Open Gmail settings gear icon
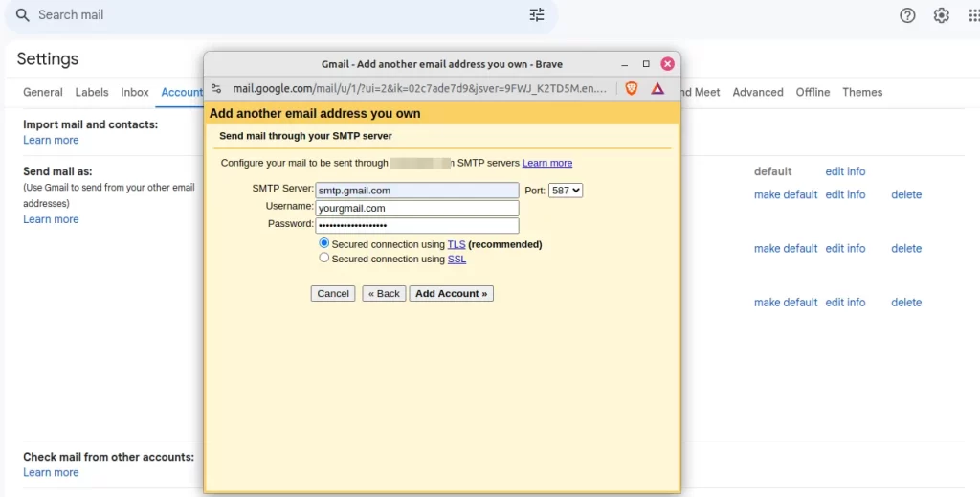This screenshot has width=980, height=497. pos(942,15)
